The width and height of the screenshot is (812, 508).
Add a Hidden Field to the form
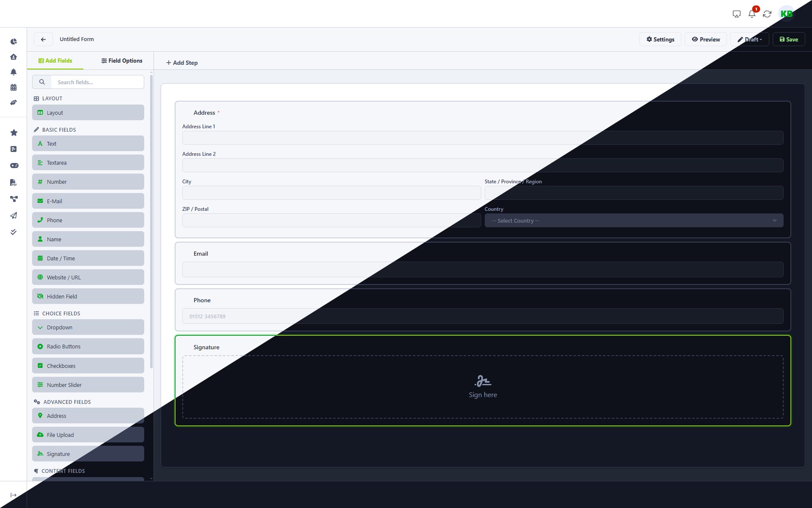(88, 296)
